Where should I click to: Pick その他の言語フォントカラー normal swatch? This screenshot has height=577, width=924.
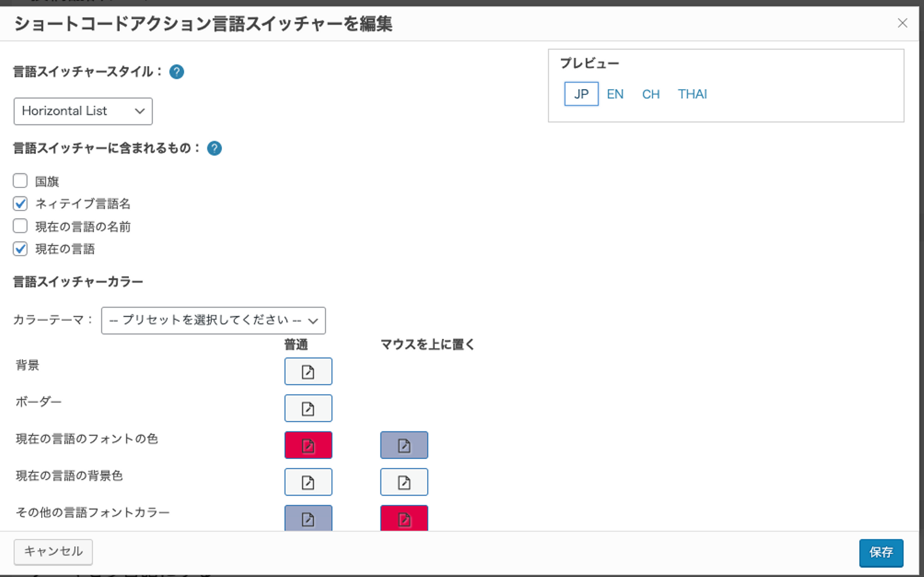point(308,518)
